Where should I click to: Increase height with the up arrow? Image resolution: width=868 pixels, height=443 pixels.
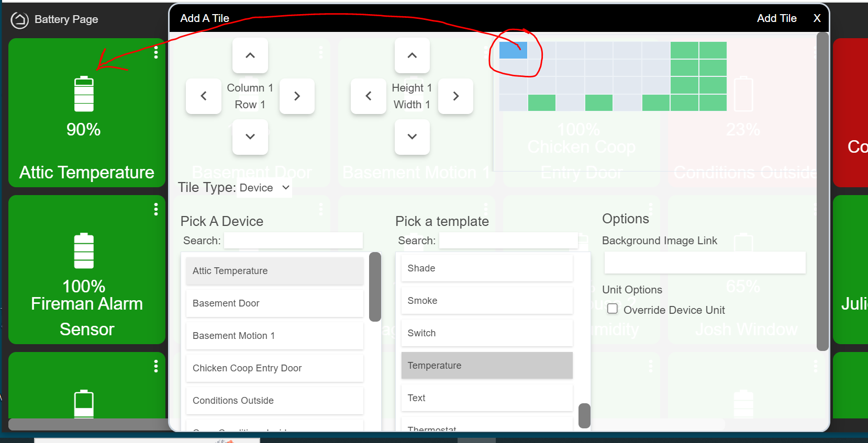pyautogui.click(x=412, y=55)
